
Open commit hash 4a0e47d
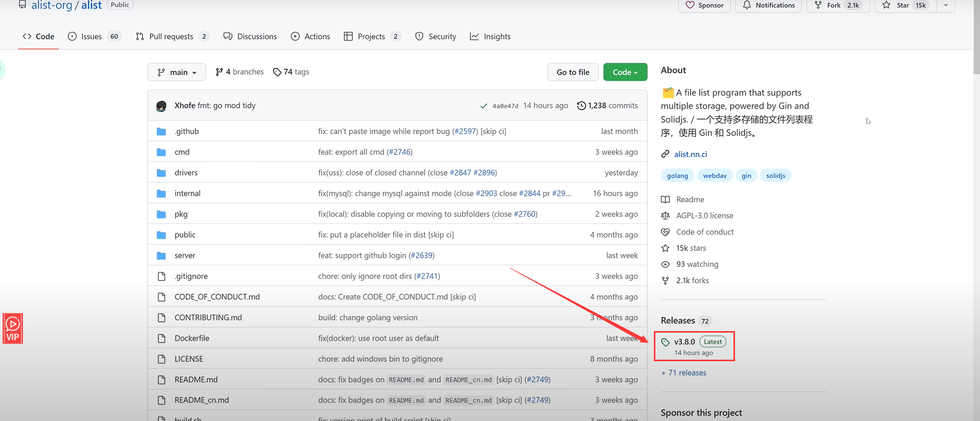coord(505,106)
